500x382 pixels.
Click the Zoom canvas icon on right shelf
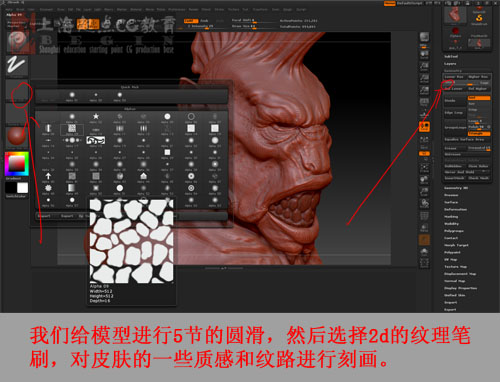click(424, 66)
